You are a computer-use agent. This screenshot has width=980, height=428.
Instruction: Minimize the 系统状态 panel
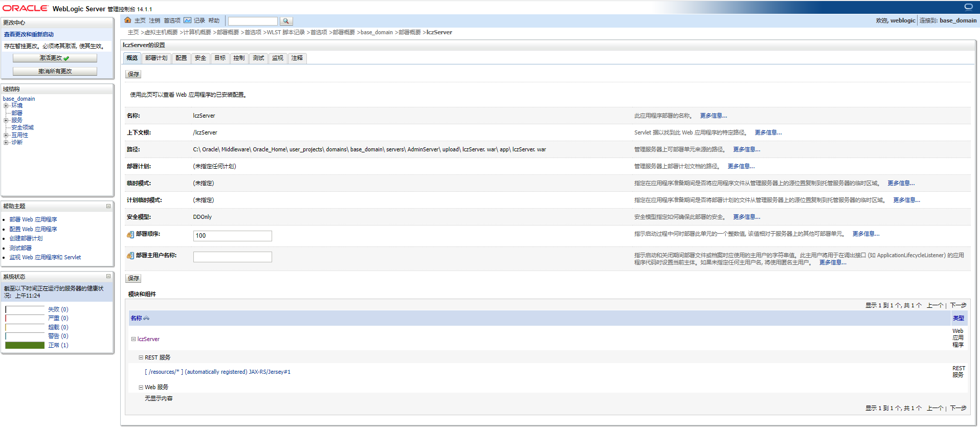(108, 276)
